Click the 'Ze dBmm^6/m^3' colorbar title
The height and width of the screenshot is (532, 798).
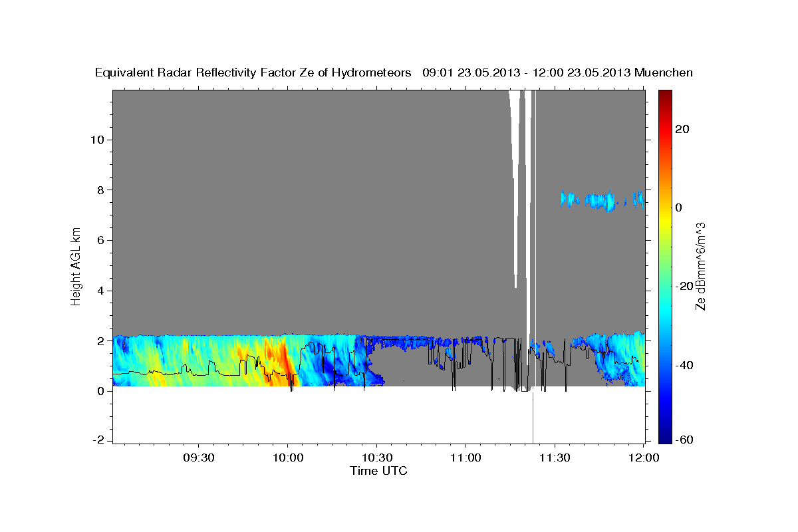[x=701, y=266]
